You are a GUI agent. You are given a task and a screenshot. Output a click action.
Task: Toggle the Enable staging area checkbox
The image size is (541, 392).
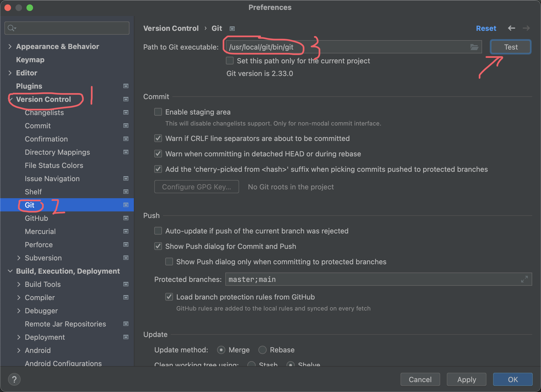[158, 112]
